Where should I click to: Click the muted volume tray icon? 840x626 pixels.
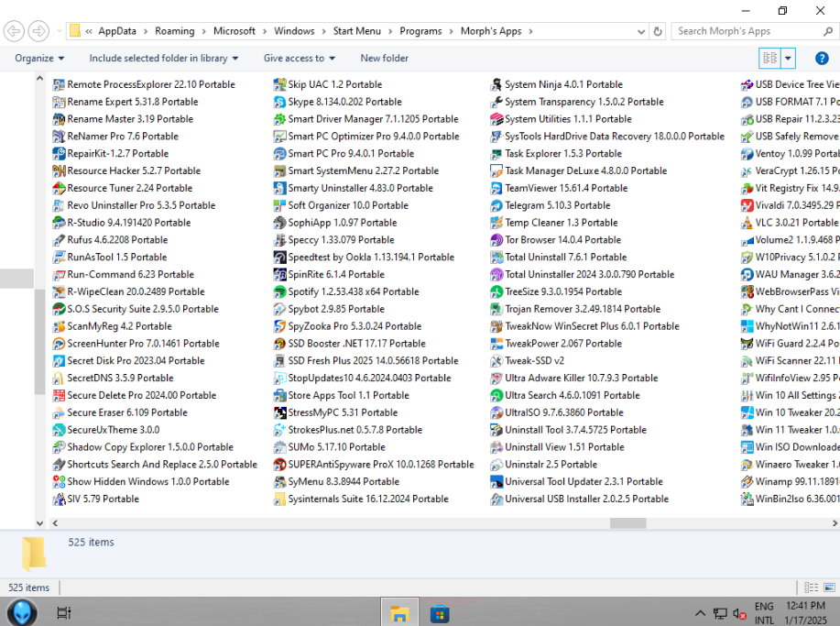tap(739, 614)
